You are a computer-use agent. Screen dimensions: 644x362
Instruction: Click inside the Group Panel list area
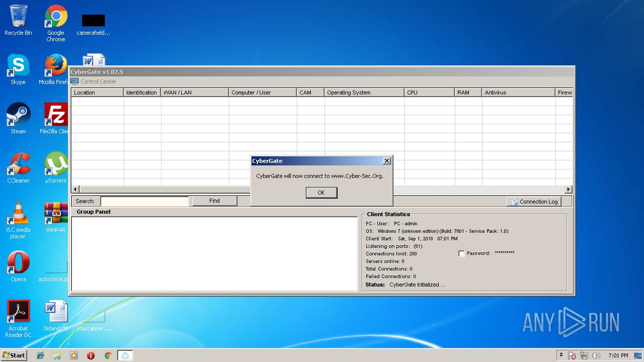tap(214, 253)
